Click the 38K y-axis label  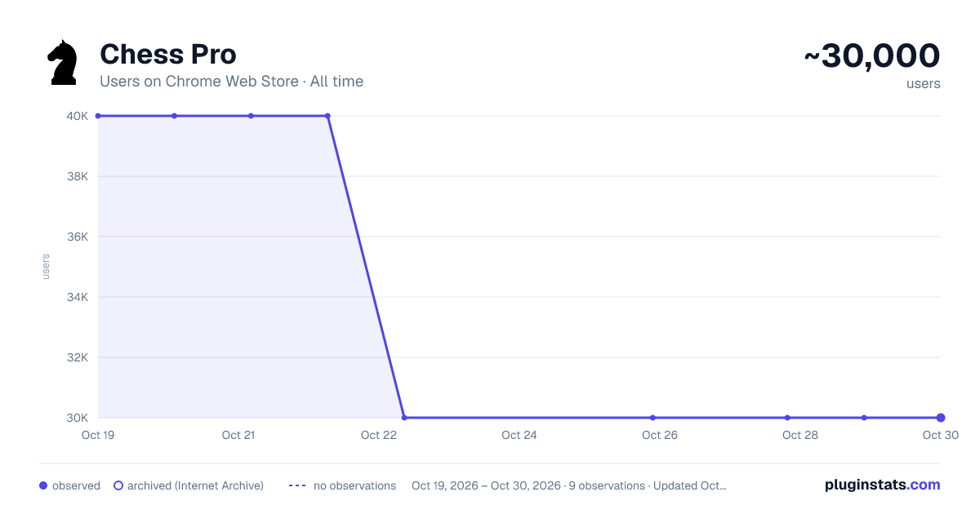click(78, 176)
